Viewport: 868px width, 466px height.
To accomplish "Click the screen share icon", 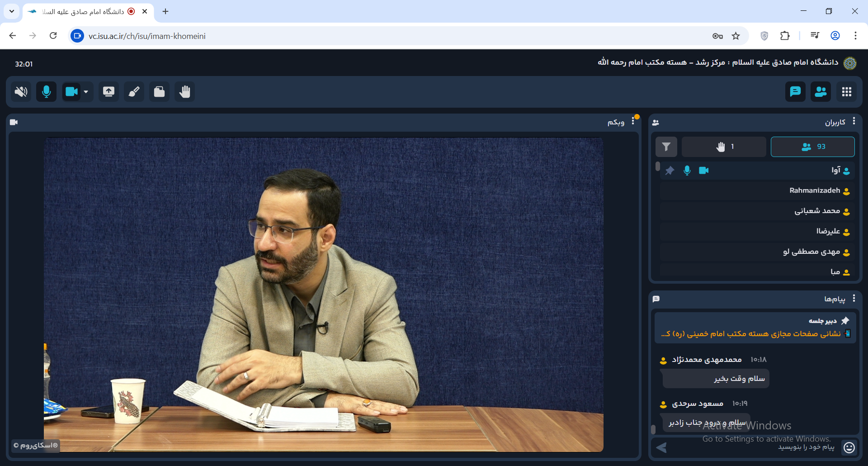I will [108, 92].
